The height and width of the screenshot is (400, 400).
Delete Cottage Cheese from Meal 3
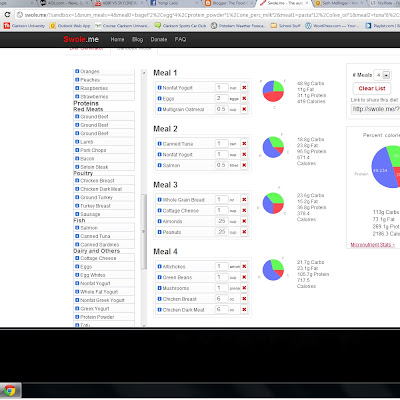coord(244,210)
